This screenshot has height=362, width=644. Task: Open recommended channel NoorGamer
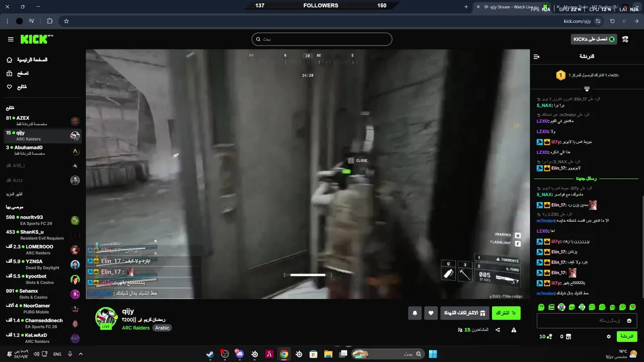click(x=43, y=309)
